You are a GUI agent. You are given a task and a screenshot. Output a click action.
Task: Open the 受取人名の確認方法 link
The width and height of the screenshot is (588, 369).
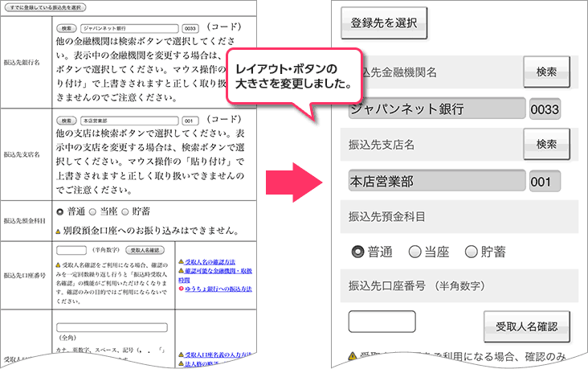210,263
